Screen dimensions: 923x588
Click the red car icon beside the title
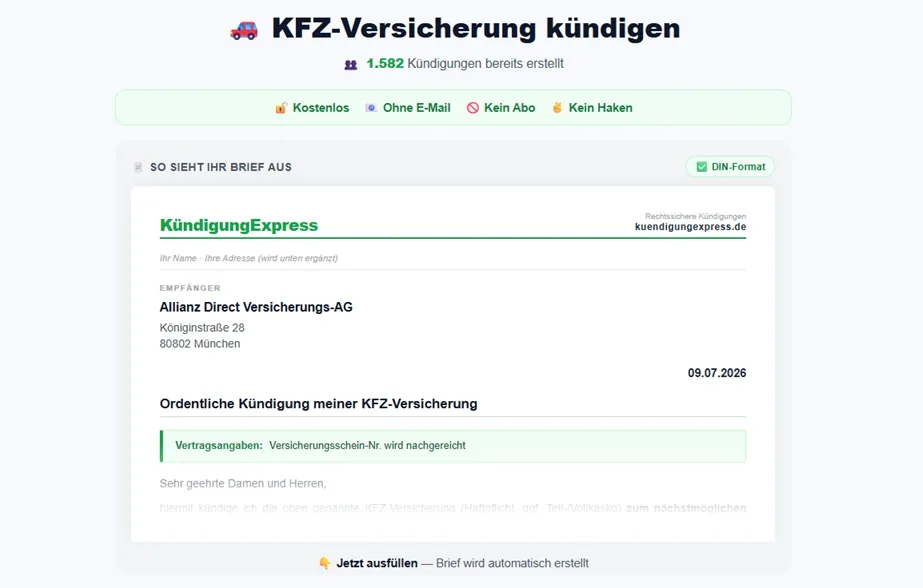tap(244, 30)
